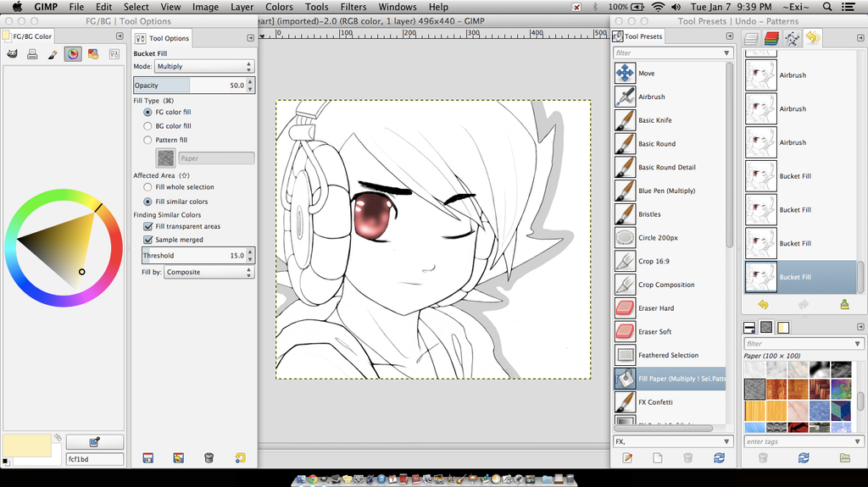Switch to the CMYK printer color selector

click(x=32, y=54)
